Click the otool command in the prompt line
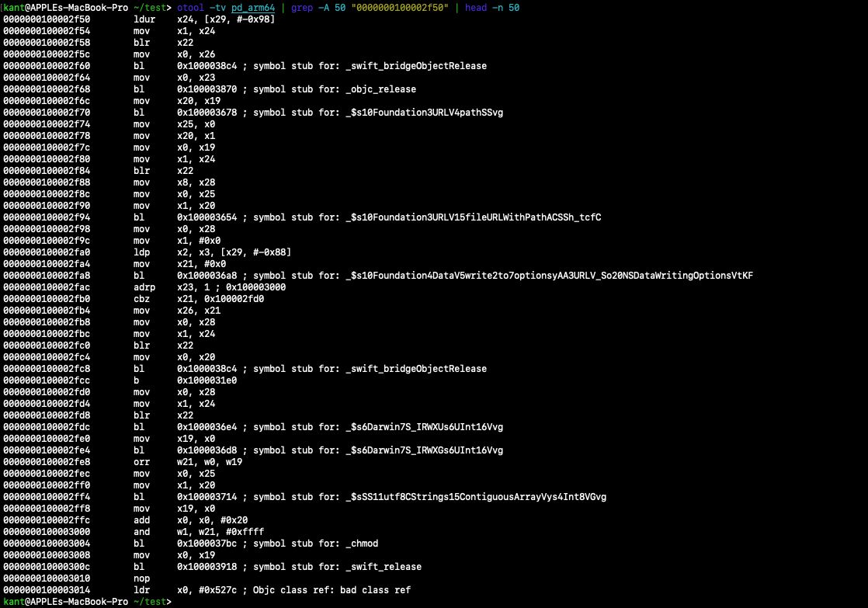 (x=190, y=8)
